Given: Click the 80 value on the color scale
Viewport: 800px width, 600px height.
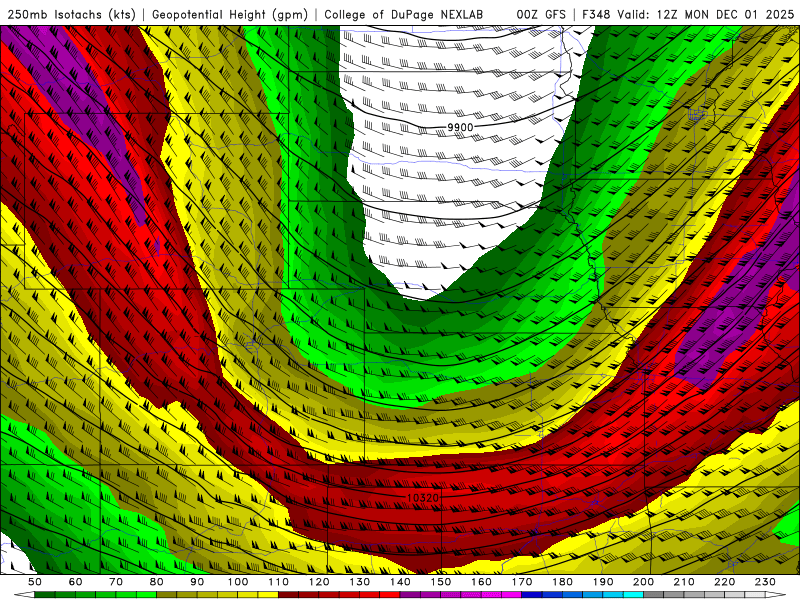Looking at the screenshot, I should tap(157, 582).
